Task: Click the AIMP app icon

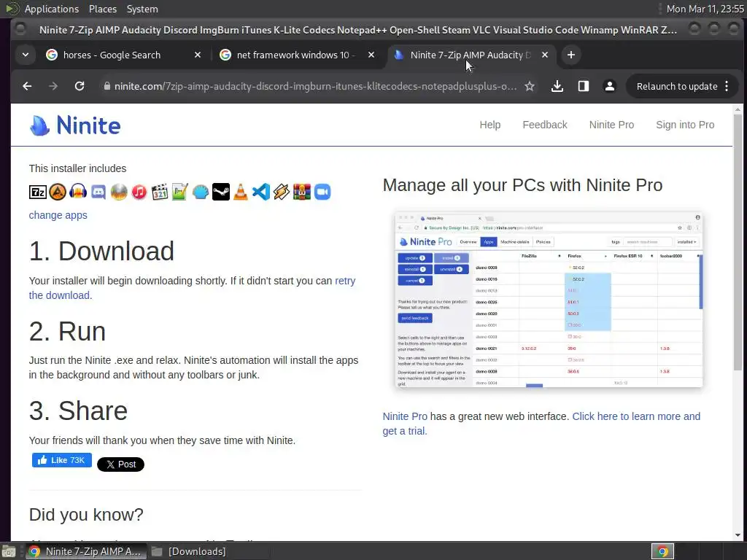Action: [58, 192]
